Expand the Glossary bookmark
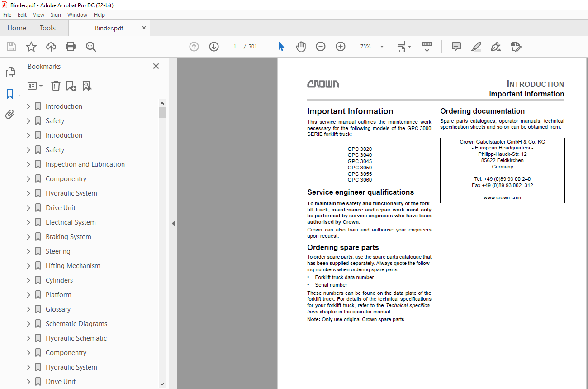Screen dimensions: 588x389 [28, 309]
